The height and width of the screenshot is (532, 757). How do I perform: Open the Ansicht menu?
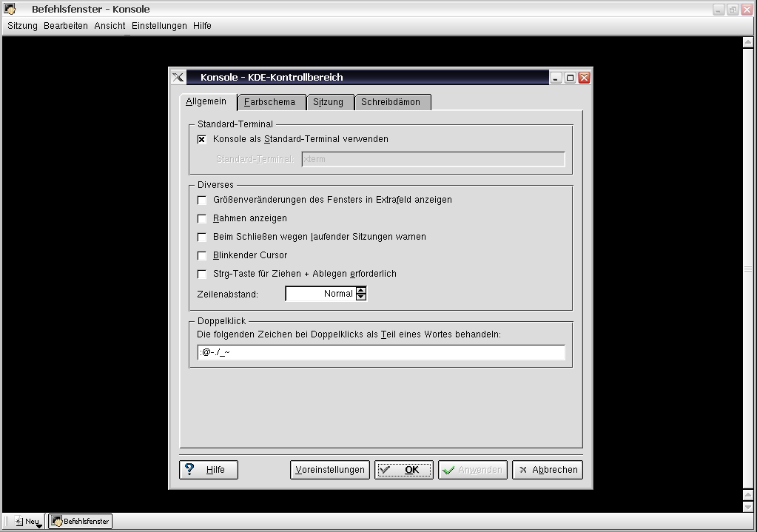click(110, 26)
